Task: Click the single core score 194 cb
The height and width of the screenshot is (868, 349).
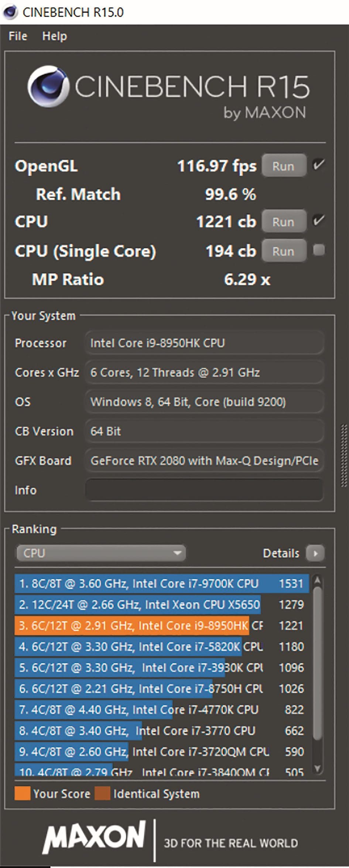Action: pos(231,251)
